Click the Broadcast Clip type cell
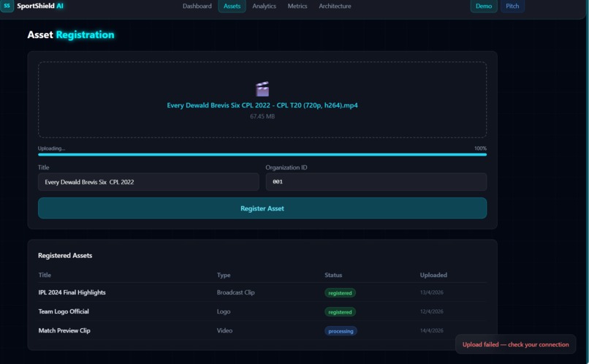This screenshot has width=589, height=364. (235, 292)
